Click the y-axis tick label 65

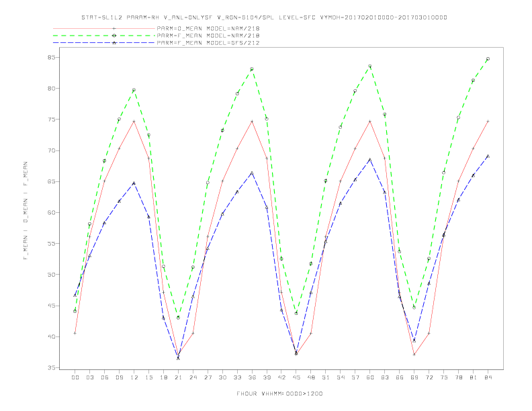(51, 181)
